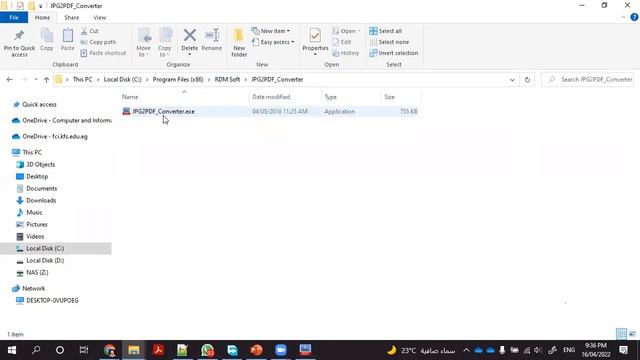Open Explorer help icon
This screenshot has width=640, height=360.
(634, 17)
